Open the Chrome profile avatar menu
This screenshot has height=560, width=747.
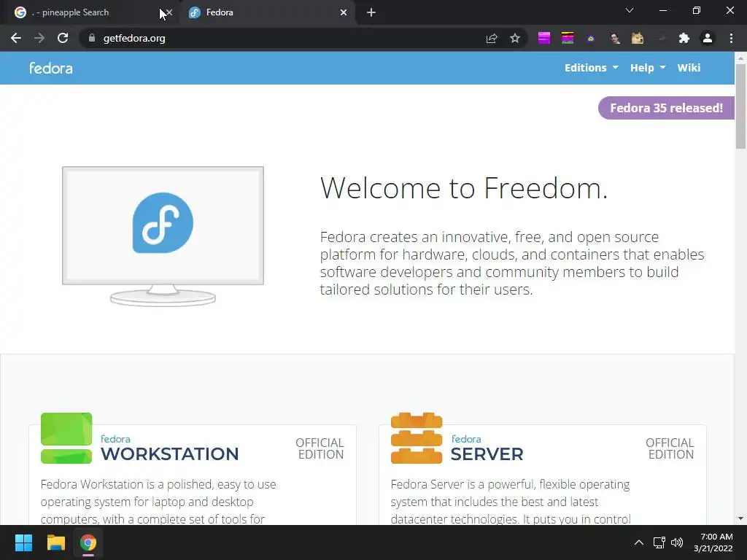pos(708,38)
